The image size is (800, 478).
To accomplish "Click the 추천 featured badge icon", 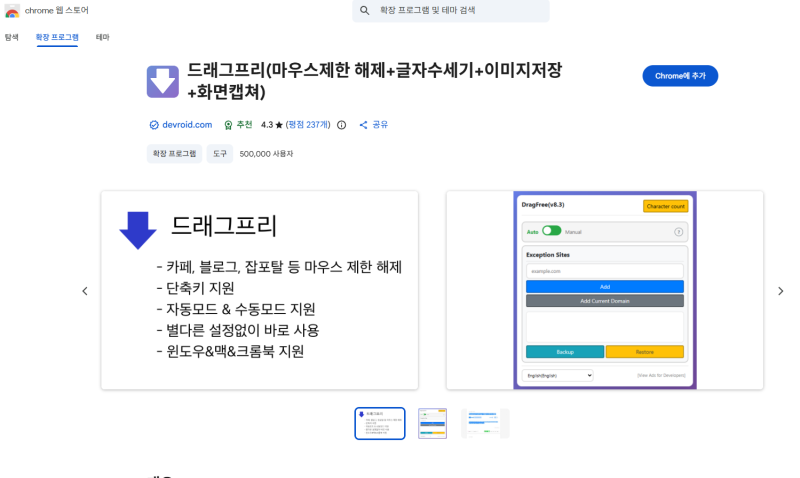I will [x=228, y=125].
